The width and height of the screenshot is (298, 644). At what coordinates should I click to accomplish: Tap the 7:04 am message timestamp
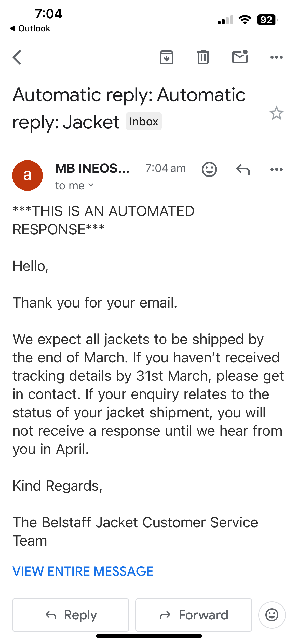point(166,168)
